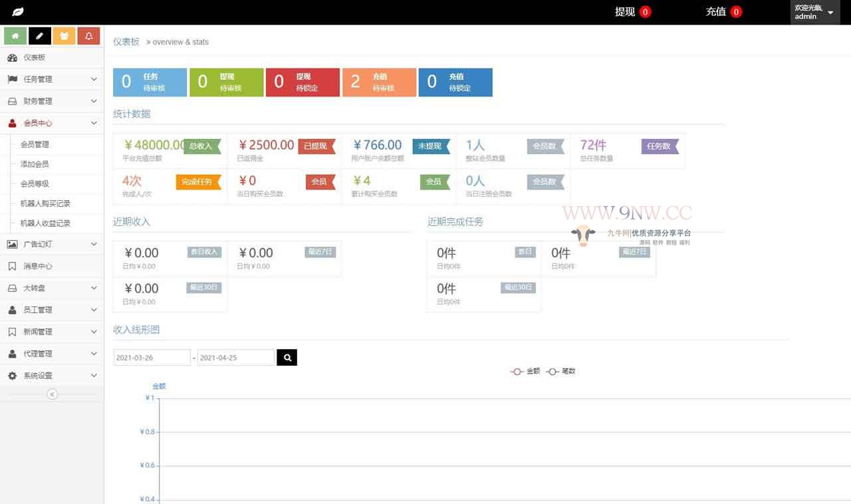Toggle the 金额 series in chart legend
Screen dimensions: 851x504
525,372
